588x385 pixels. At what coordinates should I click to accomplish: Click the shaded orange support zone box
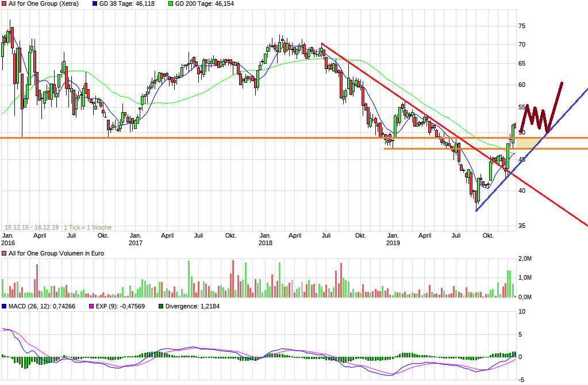[530, 143]
